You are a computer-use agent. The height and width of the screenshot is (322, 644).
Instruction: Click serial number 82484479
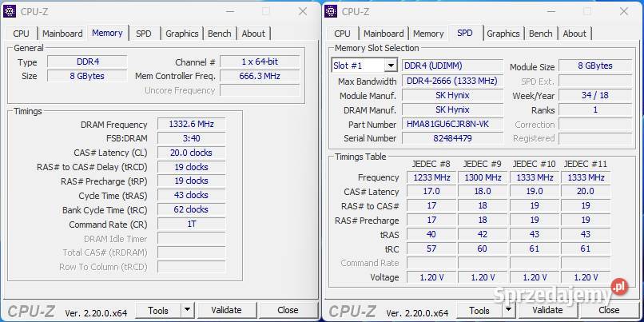pyautogui.click(x=452, y=138)
